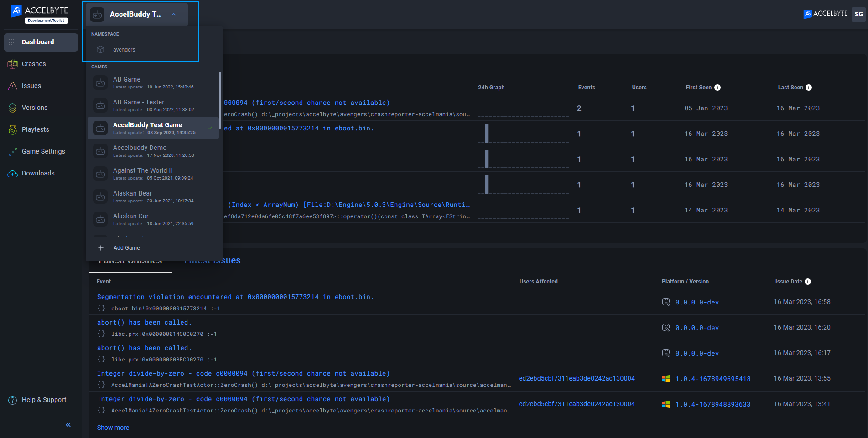
Task: Open the 16:17 abort() crash event
Action: pyautogui.click(x=144, y=348)
